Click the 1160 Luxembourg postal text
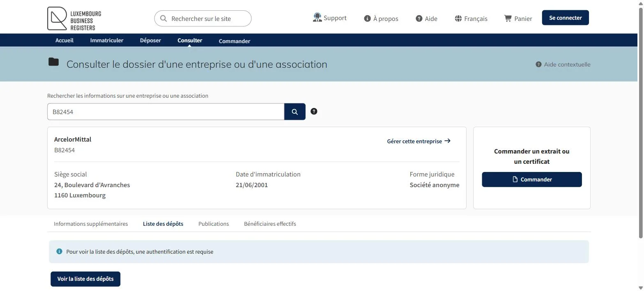 click(x=80, y=195)
